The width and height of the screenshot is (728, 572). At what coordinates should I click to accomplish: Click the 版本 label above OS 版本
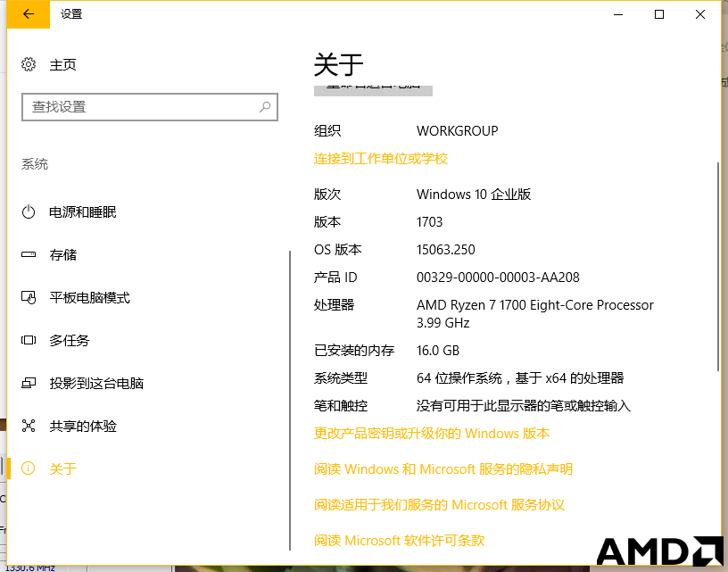pyautogui.click(x=327, y=222)
